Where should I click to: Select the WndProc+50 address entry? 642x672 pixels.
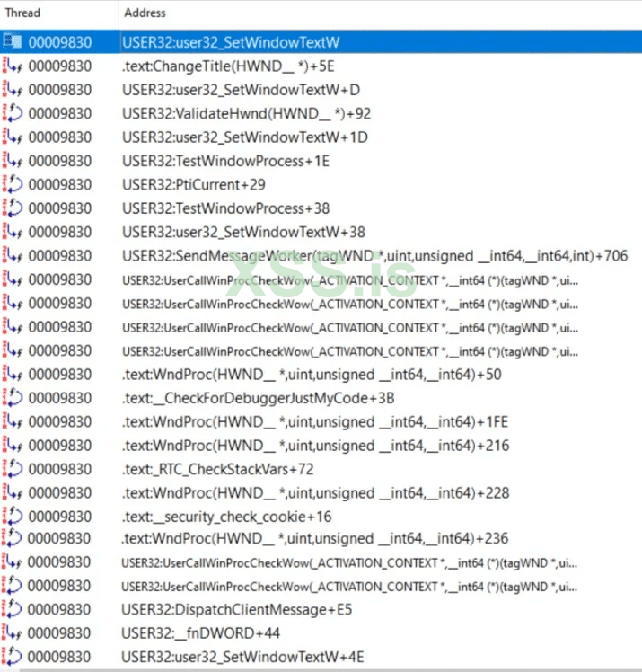point(312,374)
